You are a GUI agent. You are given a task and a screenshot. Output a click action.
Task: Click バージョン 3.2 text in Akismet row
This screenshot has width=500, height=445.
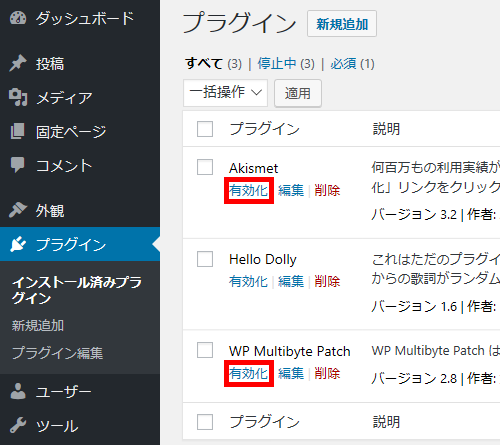(x=414, y=214)
